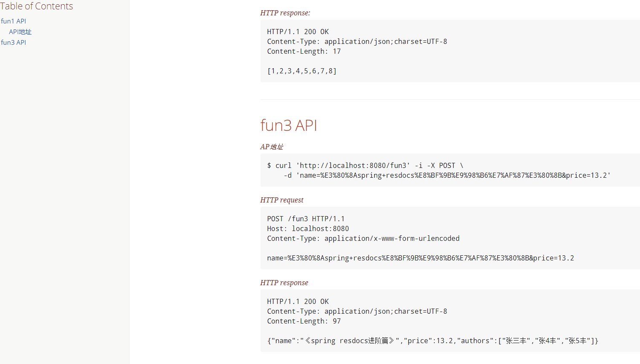Click the x-www-form-urlencoded Content-Type line
Screen dimensions: 640x364
coord(363,238)
